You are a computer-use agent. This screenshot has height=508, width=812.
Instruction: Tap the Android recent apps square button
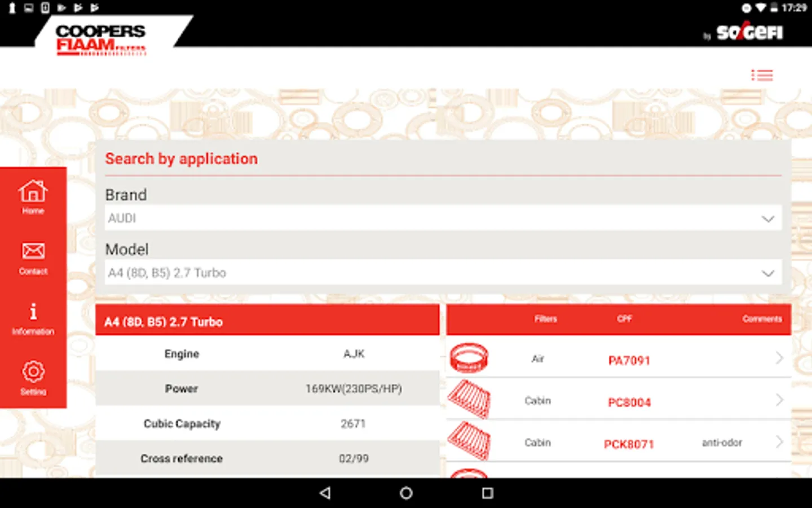[488, 493]
